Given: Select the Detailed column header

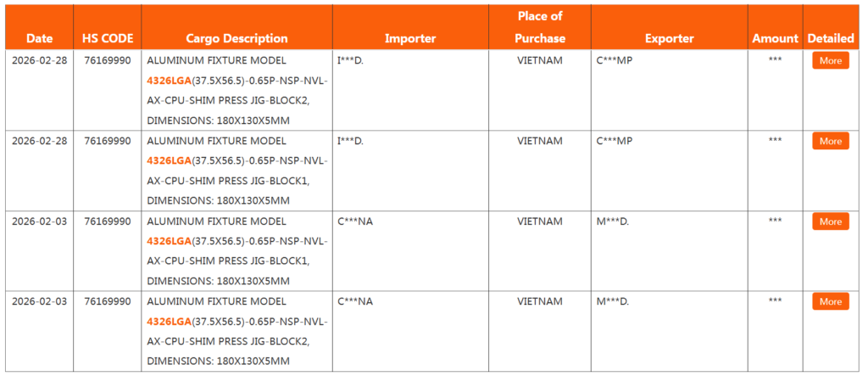Looking at the screenshot, I should pos(831,38).
